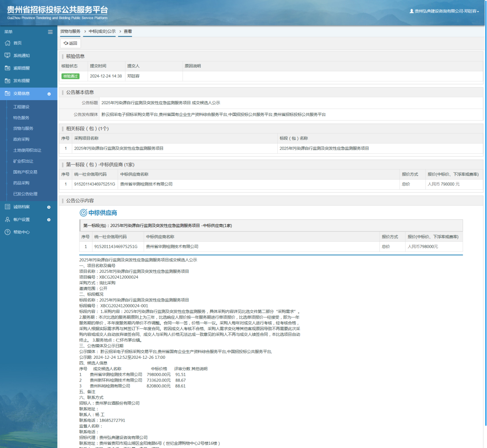This screenshot has height=448, width=487.
Task: Open 已发公告处理 in the sidebar
Action: click(25, 194)
